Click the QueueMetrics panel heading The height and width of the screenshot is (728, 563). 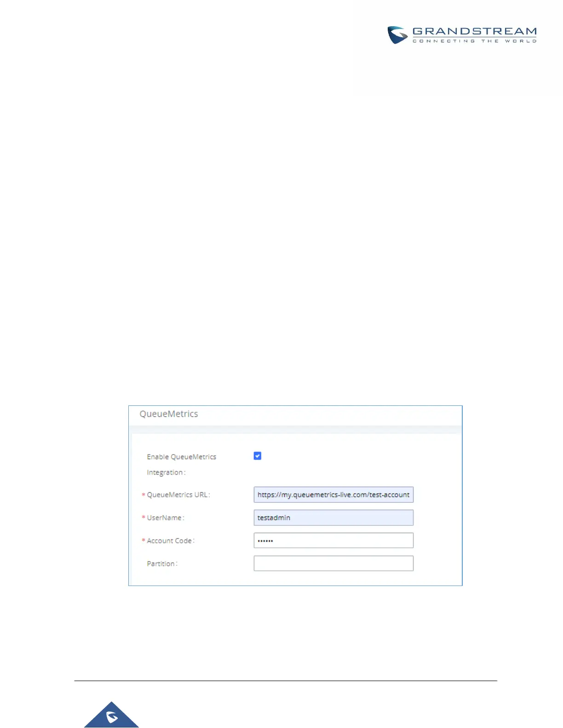[x=169, y=414]
